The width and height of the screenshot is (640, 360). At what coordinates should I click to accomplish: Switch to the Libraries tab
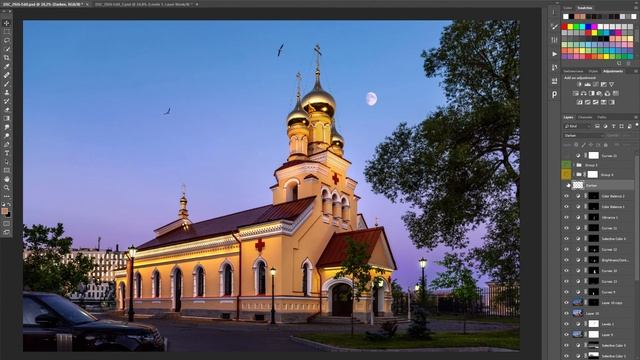pyautogui.click(x=573, y=71)
